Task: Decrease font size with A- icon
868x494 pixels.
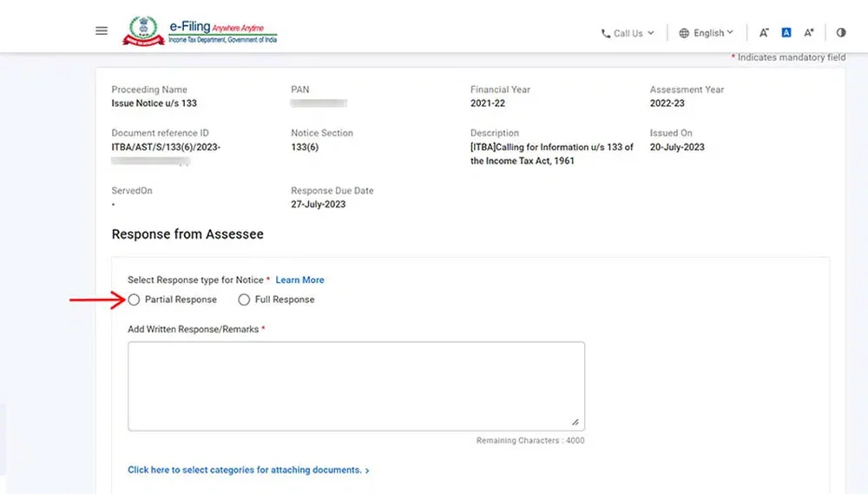Action: 764,33
